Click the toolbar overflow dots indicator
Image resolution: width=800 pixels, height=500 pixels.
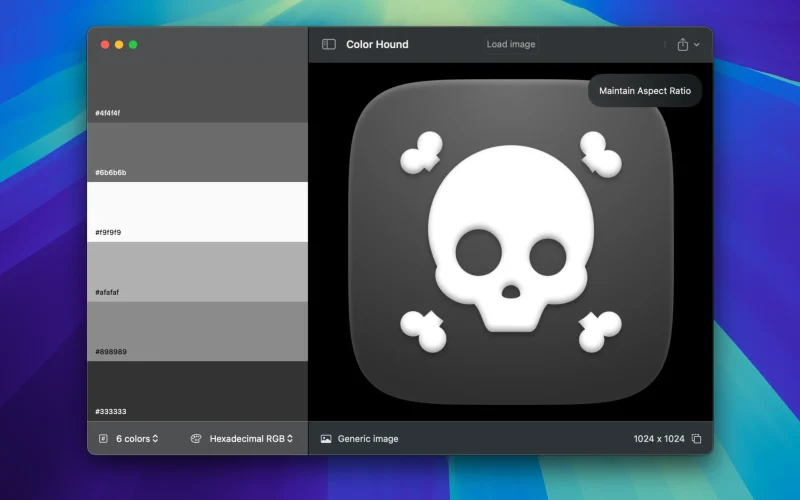pyautogui.click(x=665, y=44)
